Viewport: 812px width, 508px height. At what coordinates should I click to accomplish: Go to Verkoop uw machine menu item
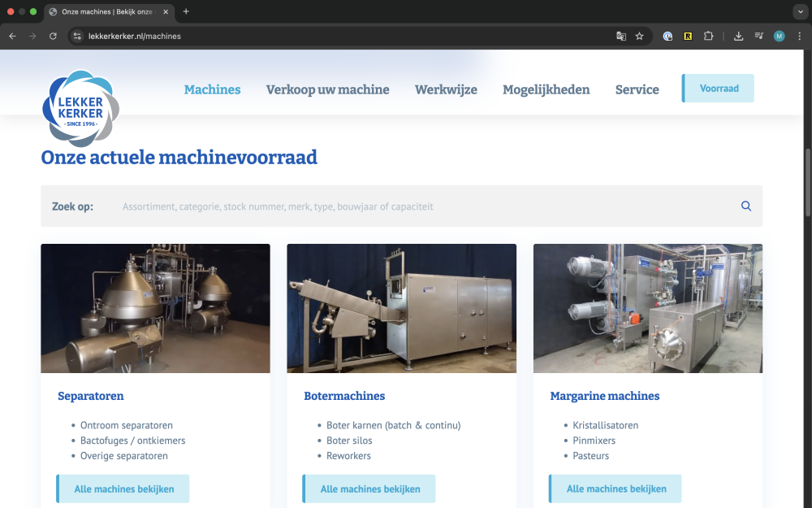[327, 89]
